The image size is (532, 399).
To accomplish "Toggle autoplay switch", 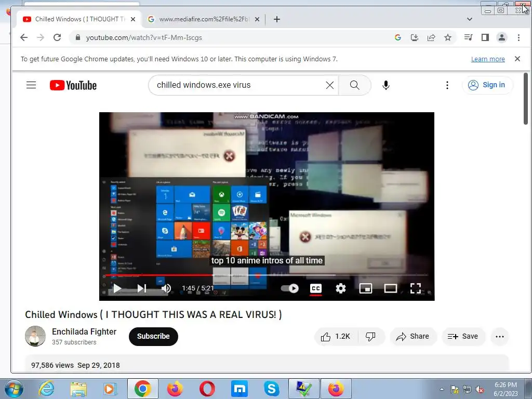I will click(x=290, y=288).
